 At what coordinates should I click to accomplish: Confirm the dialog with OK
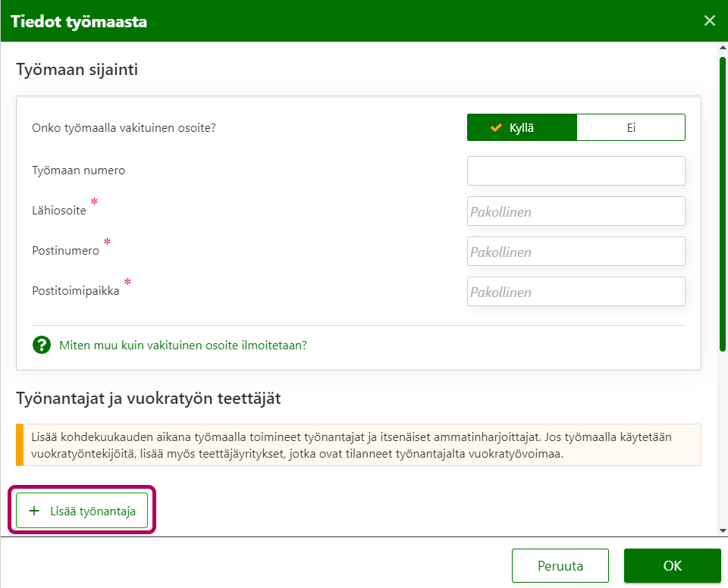point(672,566)
